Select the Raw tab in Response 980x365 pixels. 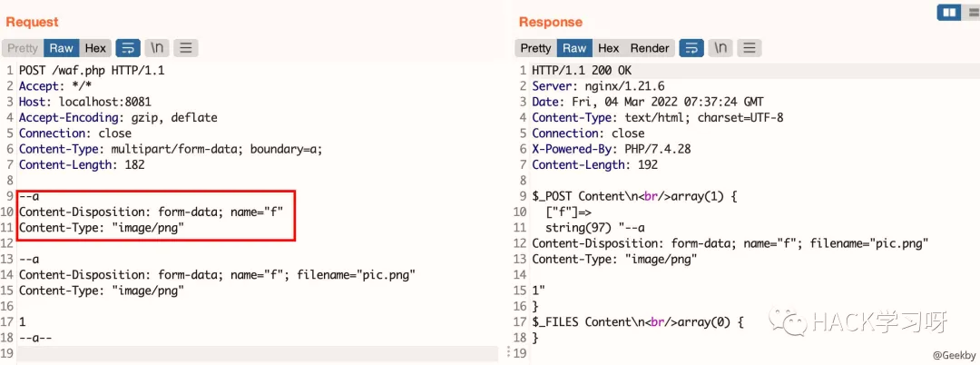[x=574, y=48]
